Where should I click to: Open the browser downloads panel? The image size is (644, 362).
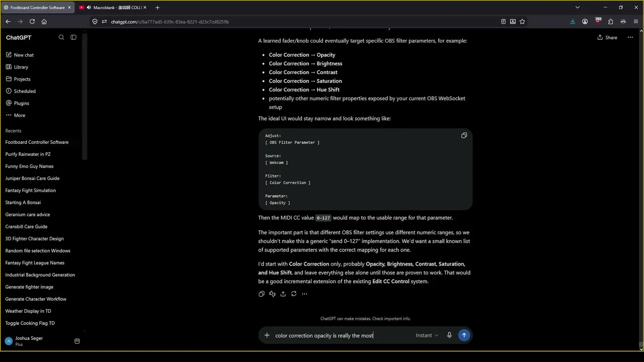tap(573, 22)
